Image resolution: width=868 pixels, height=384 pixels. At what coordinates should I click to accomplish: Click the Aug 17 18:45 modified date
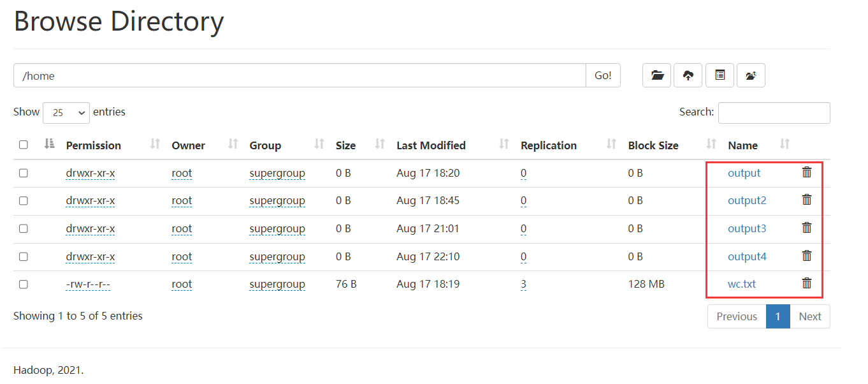428,200
